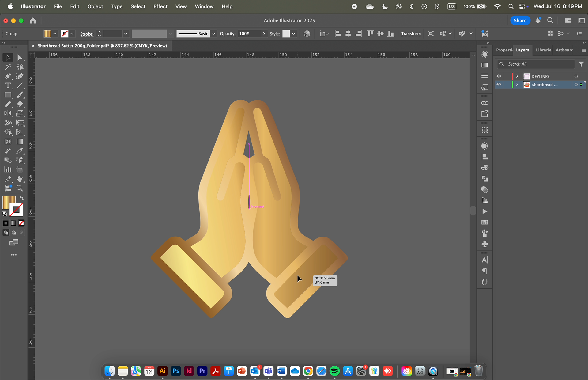Select the Rectangle tool
Viewport: 588px width, 380px height.
coord(8,95)
